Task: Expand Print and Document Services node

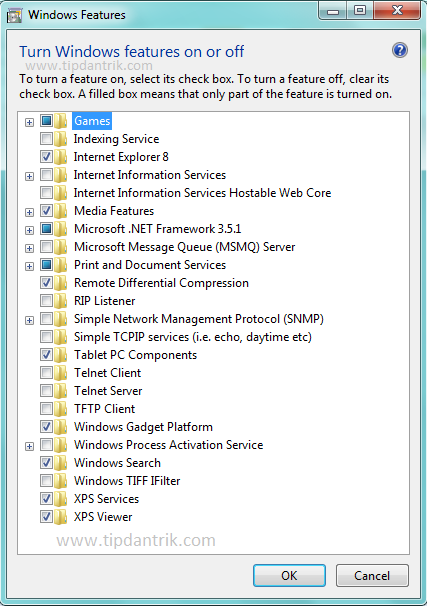Action: tap(29, 267)
